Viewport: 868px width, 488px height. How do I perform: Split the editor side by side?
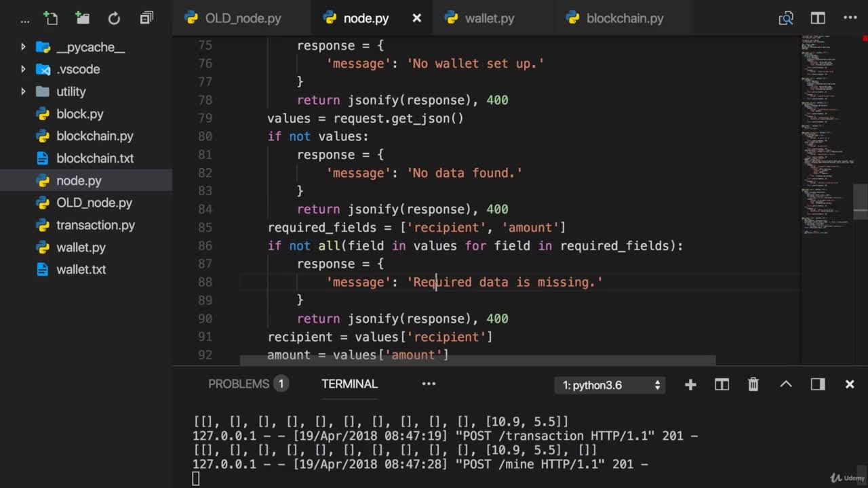click(x=818, y=18)
